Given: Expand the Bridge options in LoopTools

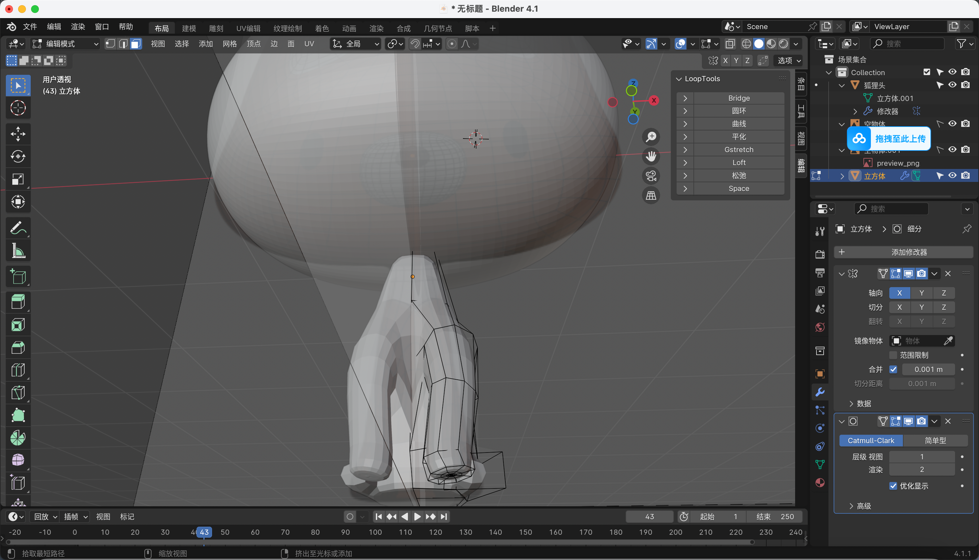Looking at the screenshot, I should click(x=685, y=98).
